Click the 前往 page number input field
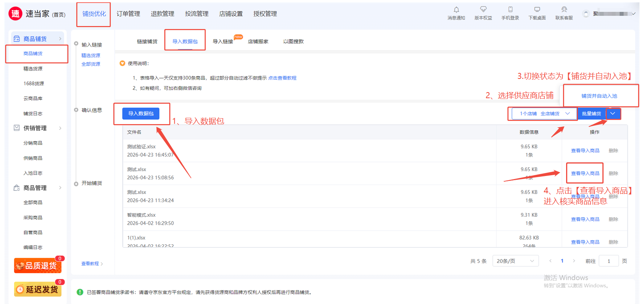 [x=608, y=261]
